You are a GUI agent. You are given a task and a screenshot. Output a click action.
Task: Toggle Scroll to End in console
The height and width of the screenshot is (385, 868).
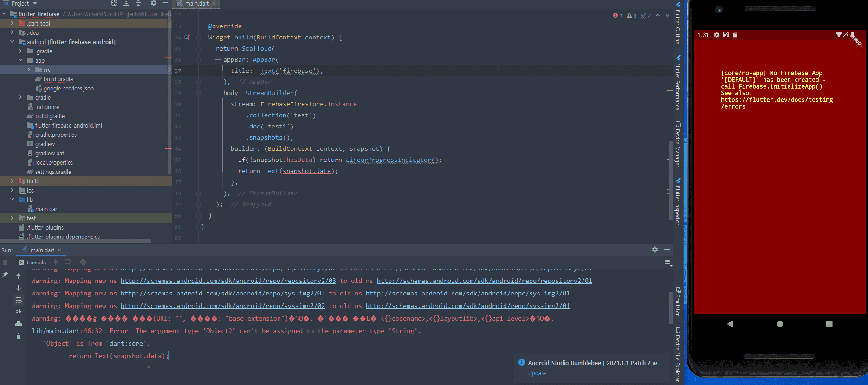19,312
